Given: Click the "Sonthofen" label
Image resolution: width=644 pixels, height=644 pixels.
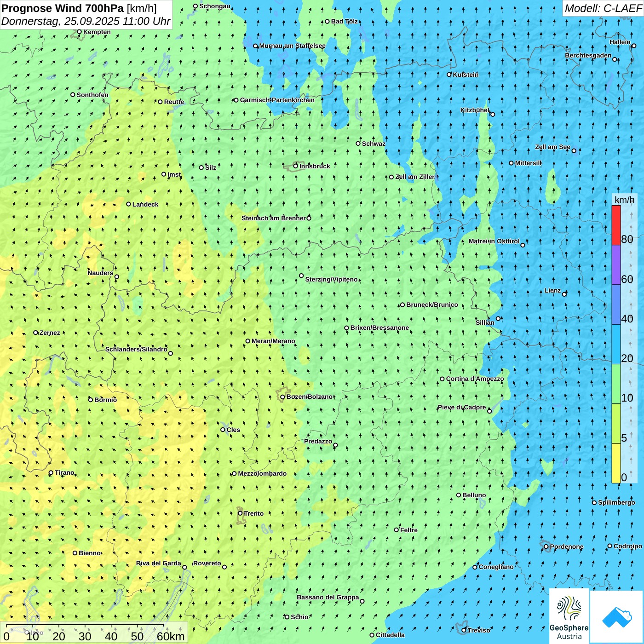Looking at the screenshot, I should coord(92,95).
